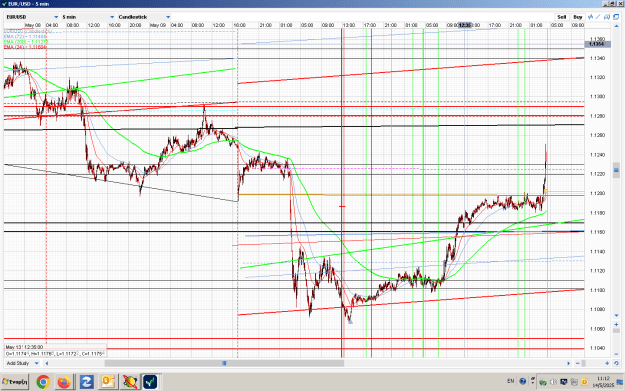
Task: Click the vertical price scroll handle
Action: (616, 170)
